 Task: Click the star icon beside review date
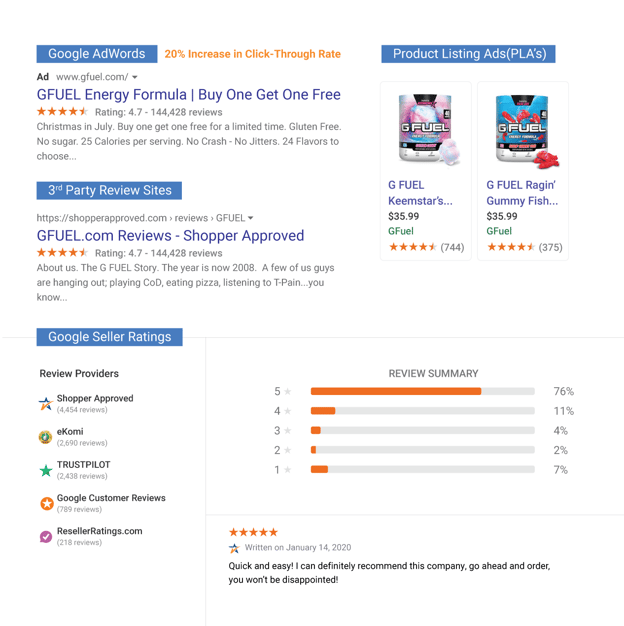coord(234,548)
